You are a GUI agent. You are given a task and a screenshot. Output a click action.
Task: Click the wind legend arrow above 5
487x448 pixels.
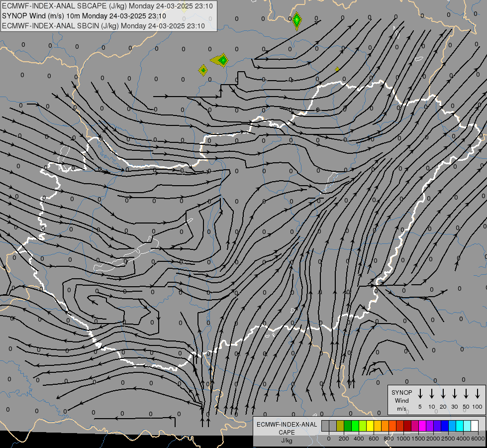point(420,394)
